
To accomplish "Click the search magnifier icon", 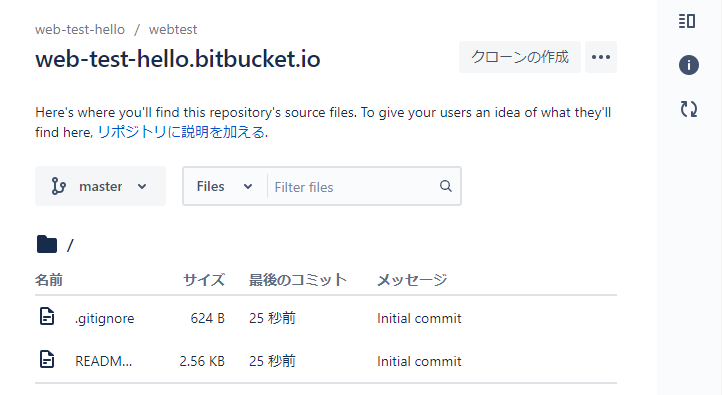I will [x=445, y=186].
